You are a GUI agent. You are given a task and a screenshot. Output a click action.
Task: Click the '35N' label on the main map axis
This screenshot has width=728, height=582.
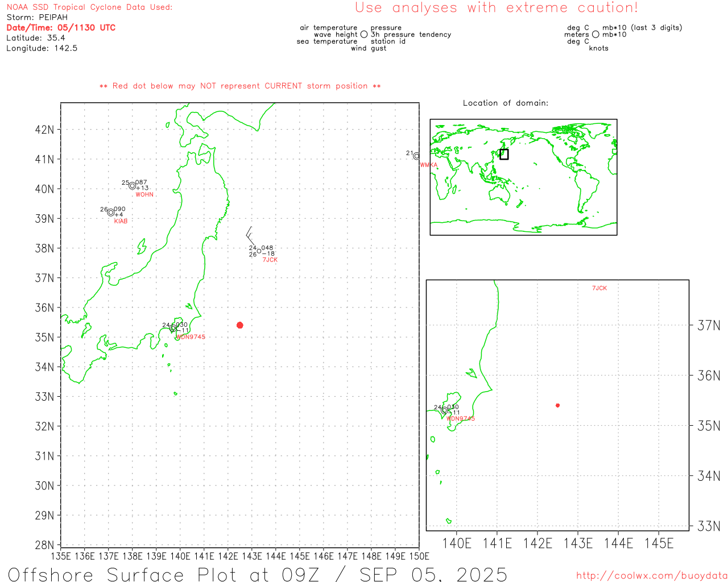(44, 337)
